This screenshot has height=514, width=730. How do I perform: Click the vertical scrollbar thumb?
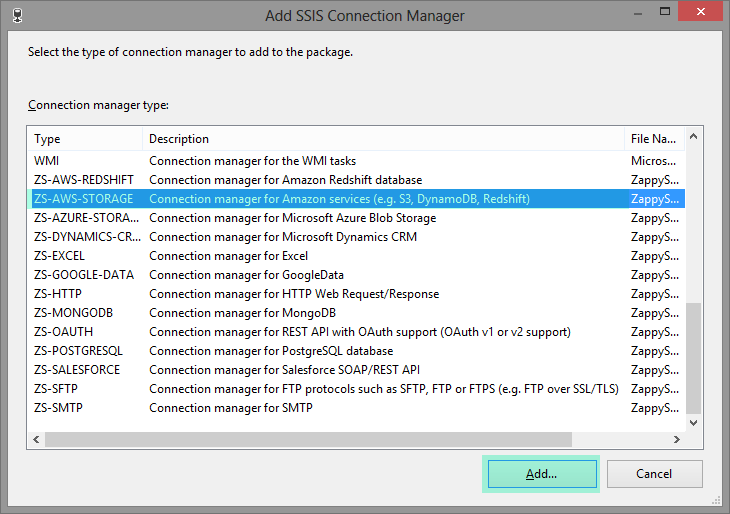[693, 358]
